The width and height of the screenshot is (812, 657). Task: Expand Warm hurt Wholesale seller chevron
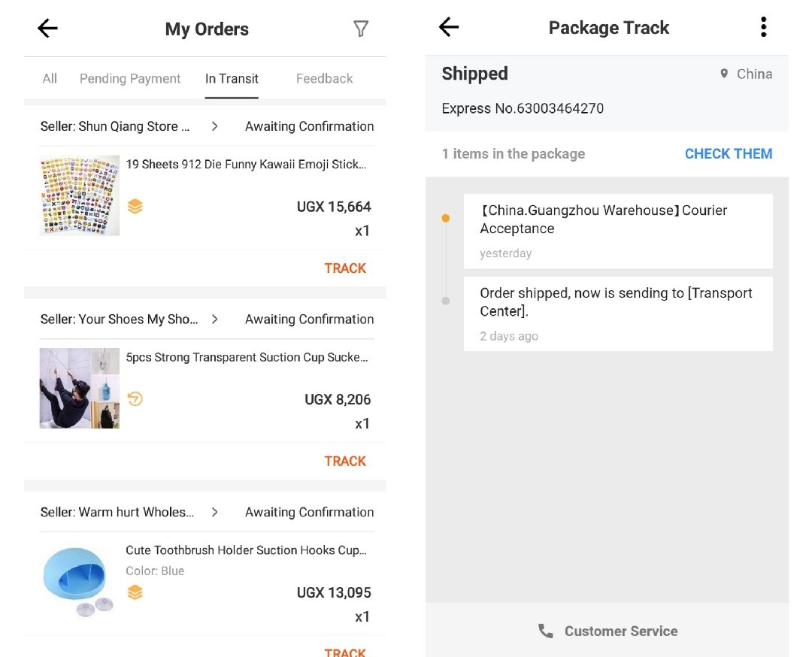(215, 512)
